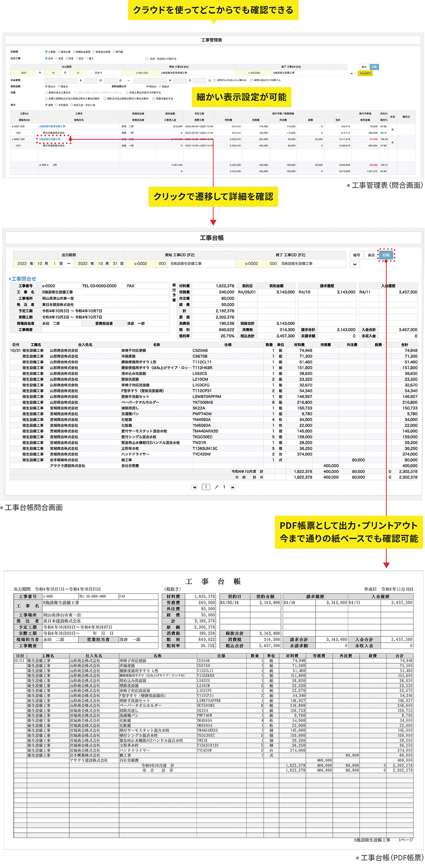Edit 終了 工事CD field s-0002000
This screenshot has height=868, width=425.
254,73
